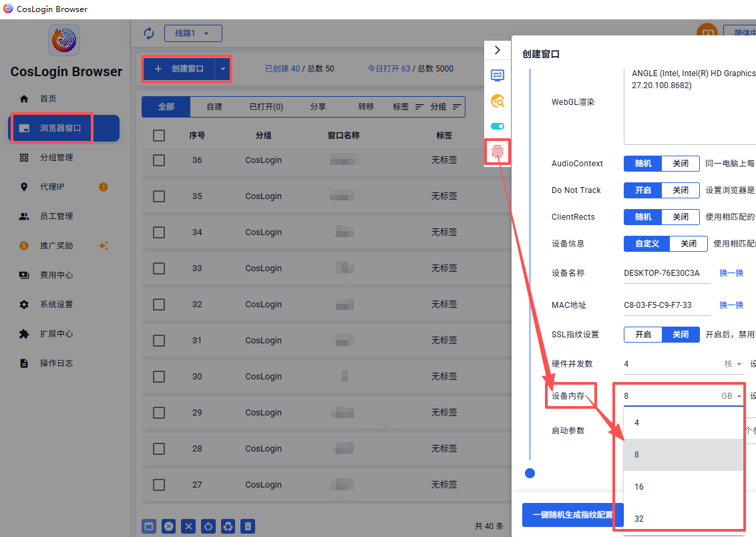Open the 标签 filter dropdown
This screenshot has width=756, height=537.
click(x=408, y=107)
